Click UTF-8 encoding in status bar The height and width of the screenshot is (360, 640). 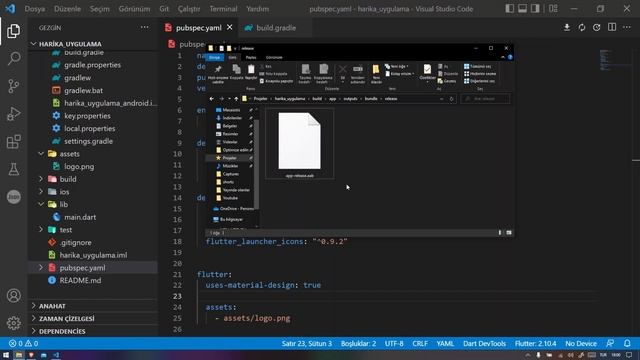pos(394,344)
